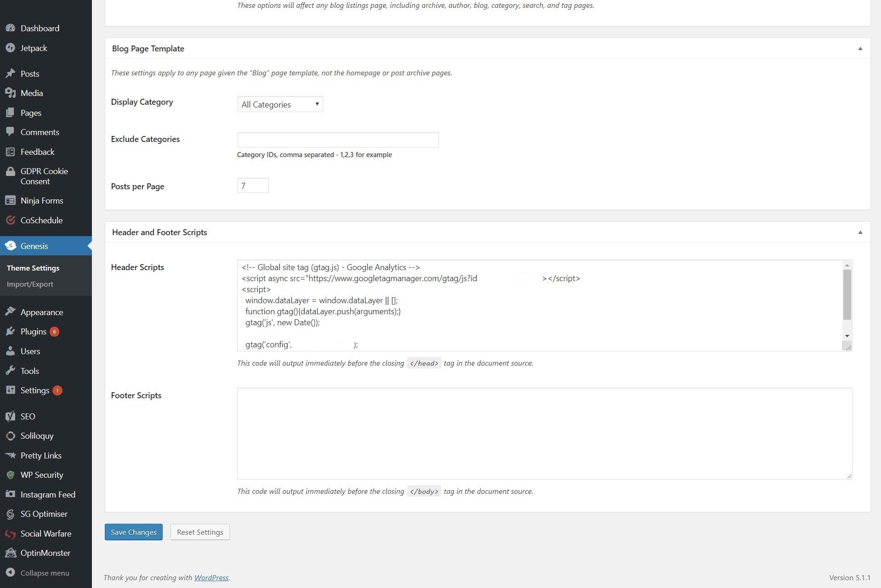Click the Version 5.1.1 text
881x588 pixels.
849,577
